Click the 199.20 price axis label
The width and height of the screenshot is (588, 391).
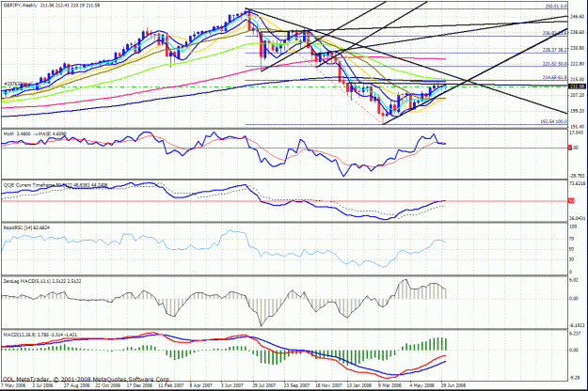(x=577, y=111)
